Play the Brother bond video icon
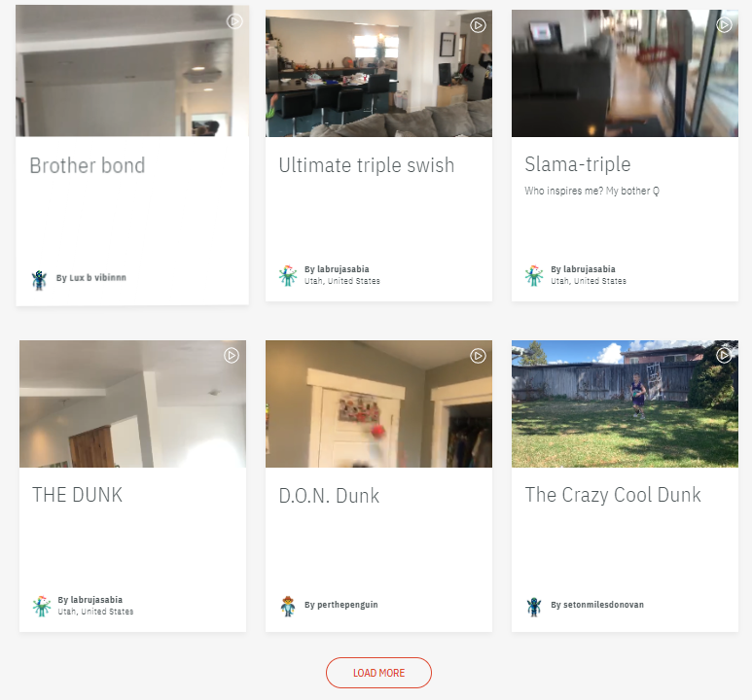Screen dimensions: 752x700 pos(234,21)
